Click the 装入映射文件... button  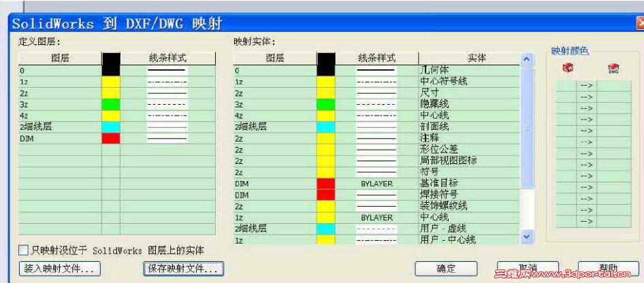pyautogui.click(x=59, y=269)
